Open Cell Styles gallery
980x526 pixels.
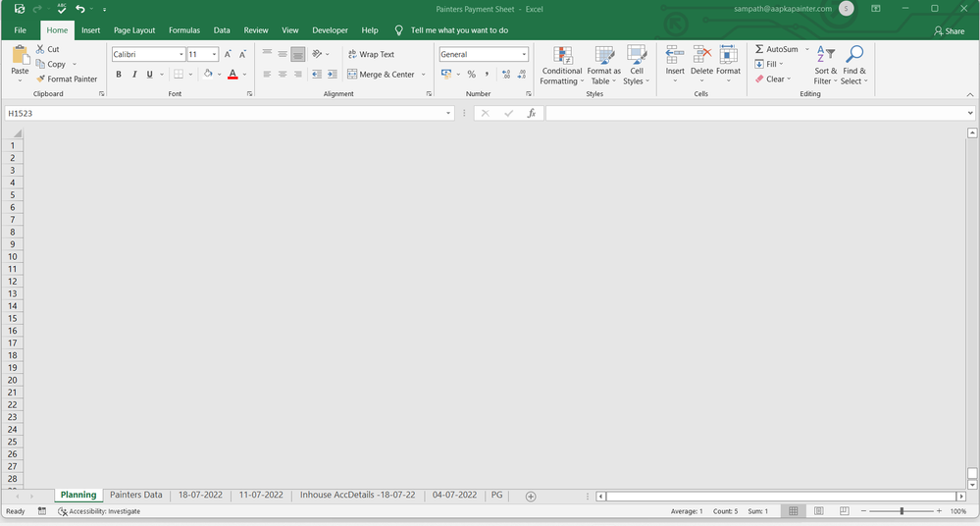637,65
